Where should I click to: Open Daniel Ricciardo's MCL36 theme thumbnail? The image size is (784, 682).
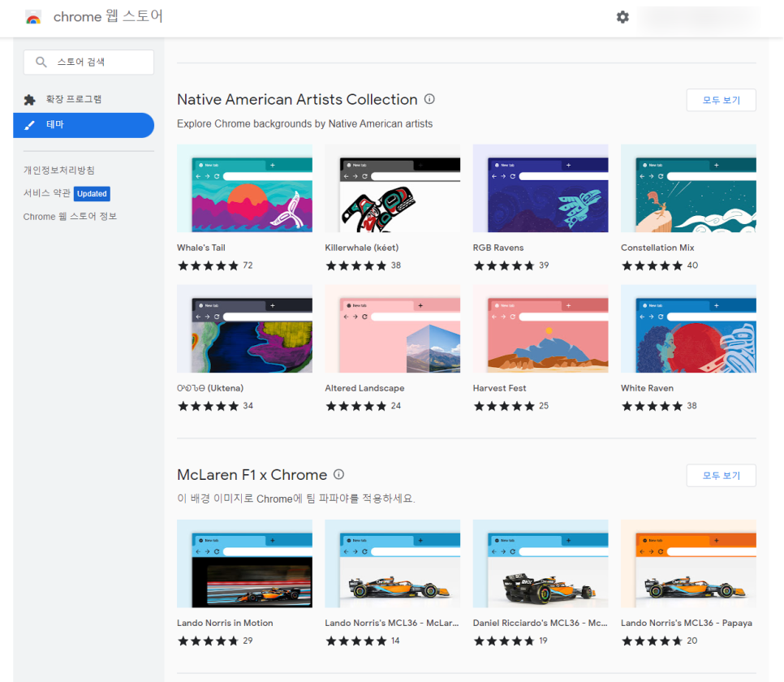click(x=541, y=563)
